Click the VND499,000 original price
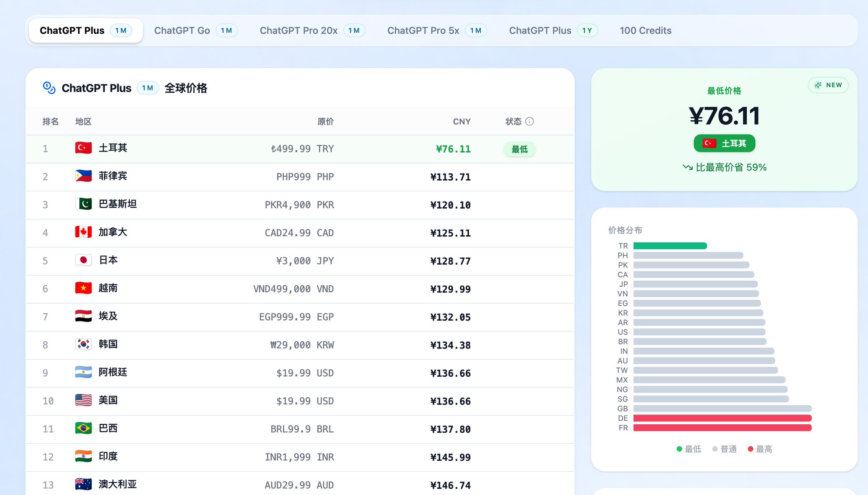868x495 pixels. click(282, 289)
